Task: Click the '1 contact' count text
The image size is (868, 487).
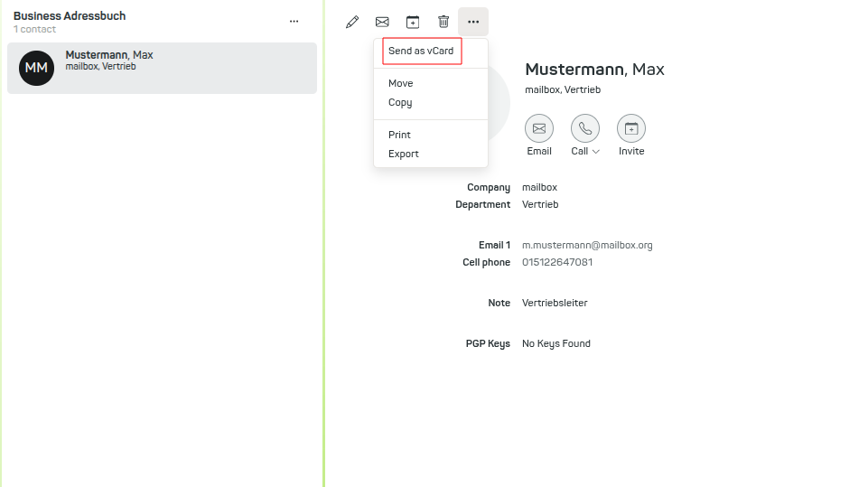Action: [x=35, y=29]
